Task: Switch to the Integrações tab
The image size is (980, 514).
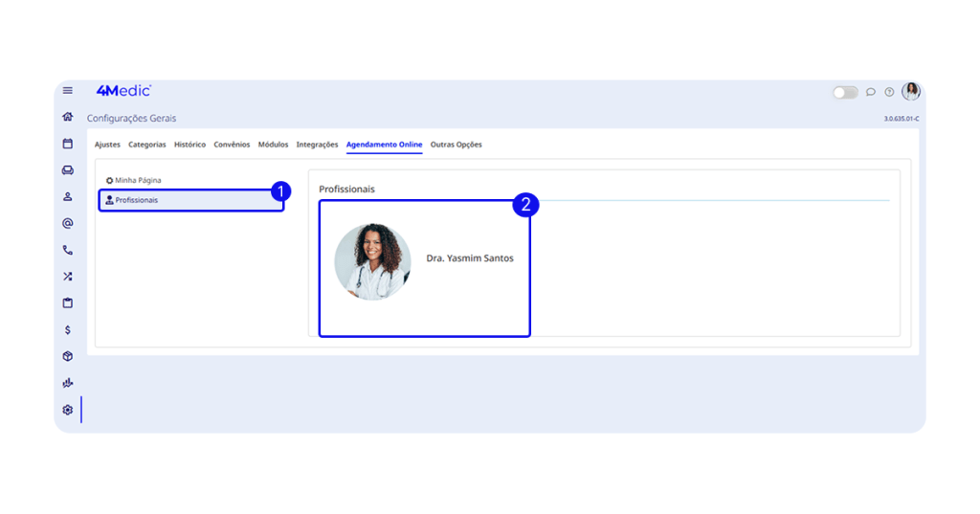Action: pyautogui.click(x=317, y=145)
